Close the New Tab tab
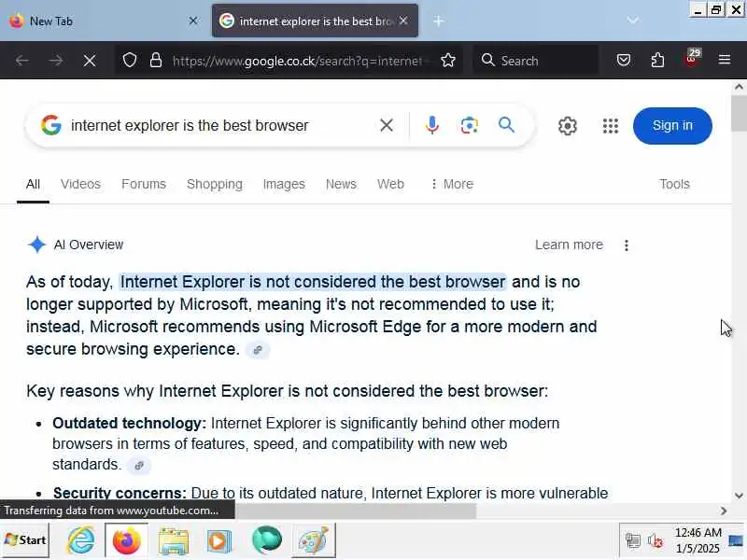 tap(193, 21)
